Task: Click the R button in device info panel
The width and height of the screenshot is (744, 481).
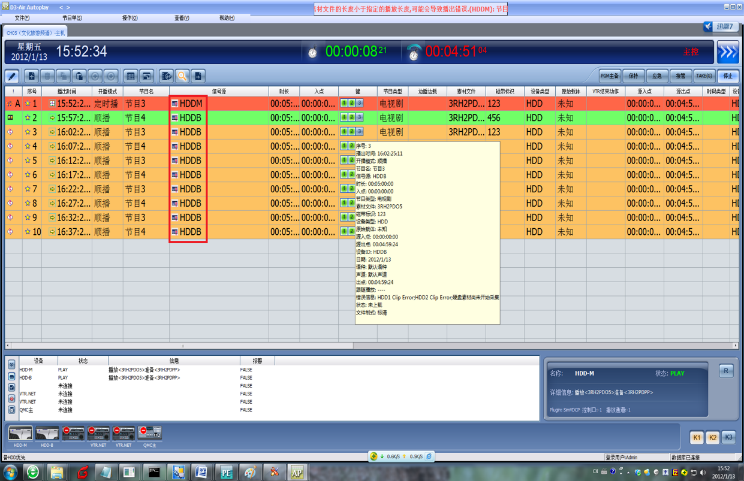Action: click(x=725, y=370)
